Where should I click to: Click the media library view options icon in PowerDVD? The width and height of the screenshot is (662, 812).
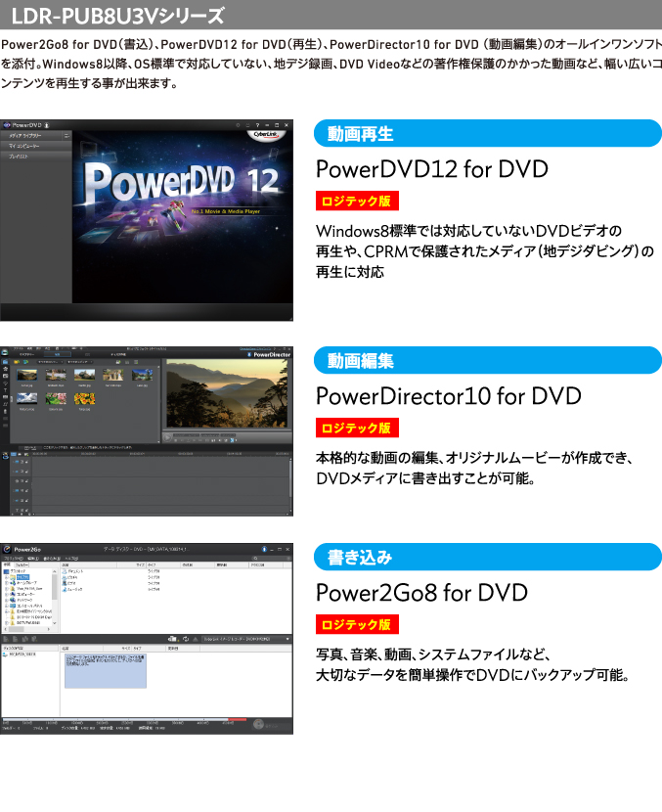[x=66, y=136]
